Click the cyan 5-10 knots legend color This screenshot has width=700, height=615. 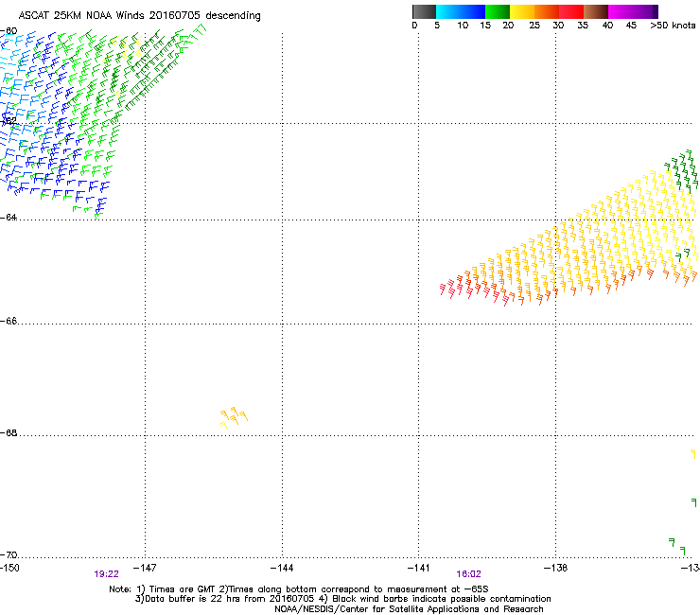[x=447, y=11]
